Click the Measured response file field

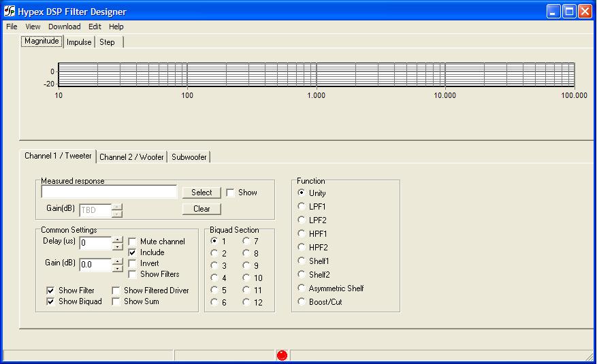pos(109,192)
